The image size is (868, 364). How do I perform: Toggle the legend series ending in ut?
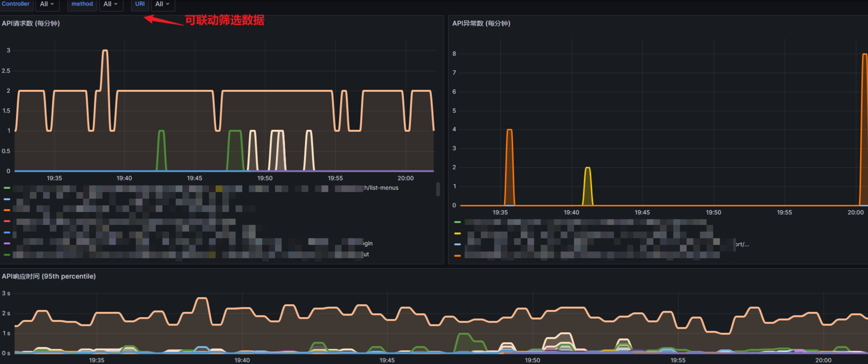click(x=366, y=254)
